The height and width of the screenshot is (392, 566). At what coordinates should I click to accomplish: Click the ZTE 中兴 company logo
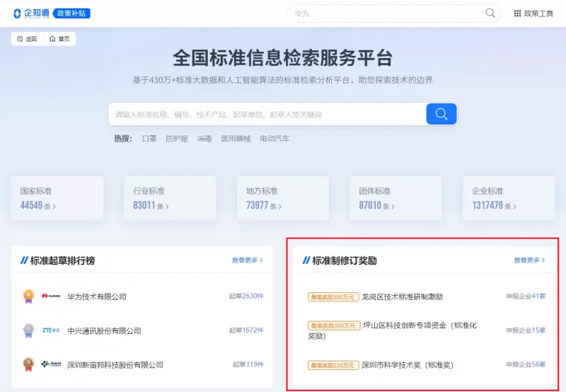point(51,330)
